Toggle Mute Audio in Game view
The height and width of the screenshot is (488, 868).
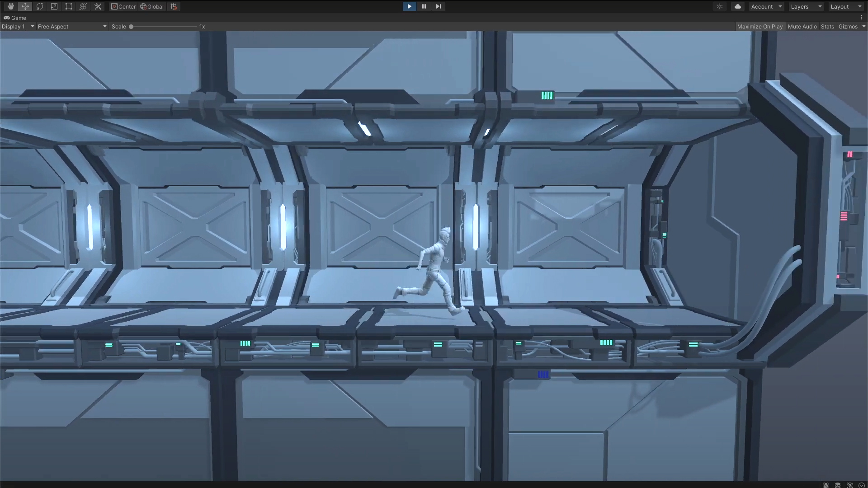pyautogui.click(x=802, y=27)
